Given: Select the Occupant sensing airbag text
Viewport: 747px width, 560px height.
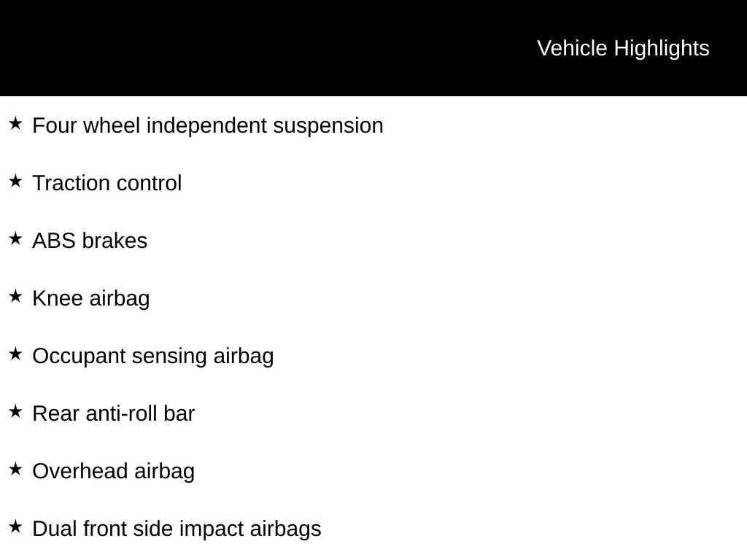Looking at the screenshot, I should click(x=153, y=357).
